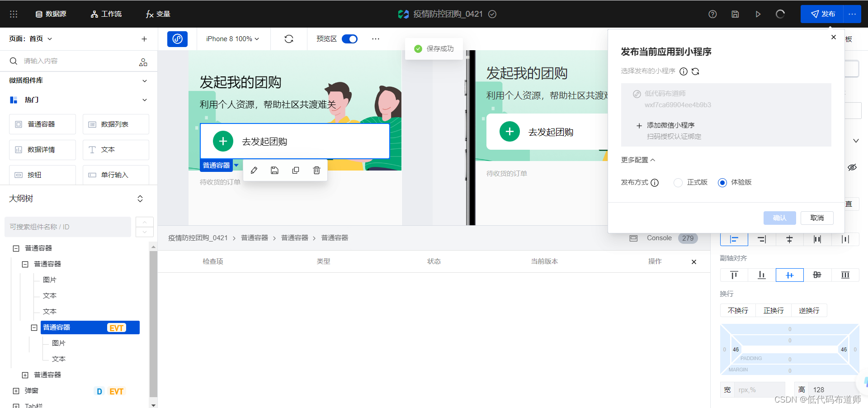Click the component library user icon
868x408 pixels.
[x=143, y=62]
